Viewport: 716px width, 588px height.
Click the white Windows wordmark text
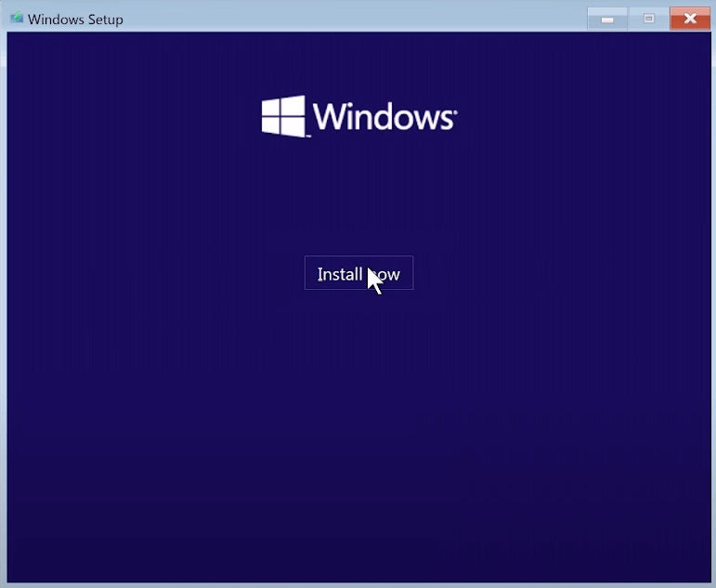(382, 118)
